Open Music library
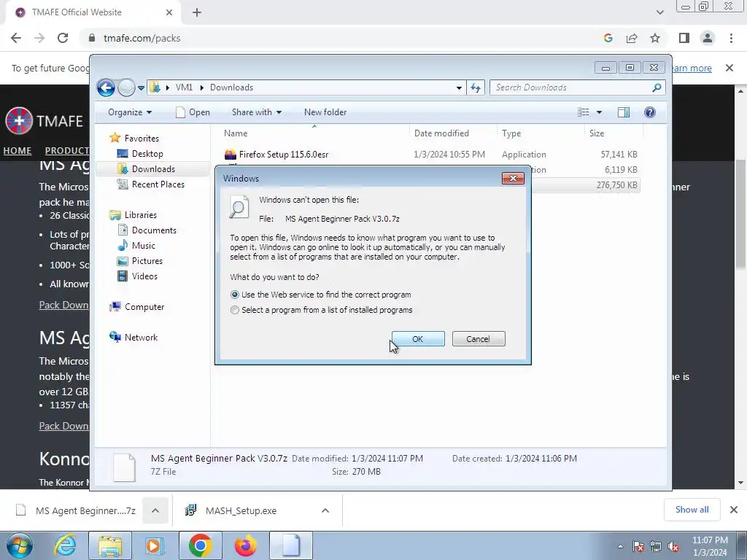Viewport: 747px width, 560px height. [144, 246]
